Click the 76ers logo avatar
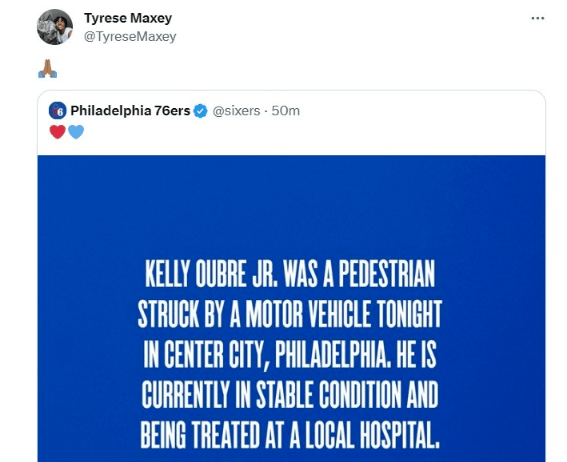The image size is (567, 462). (x=57, y=111)
